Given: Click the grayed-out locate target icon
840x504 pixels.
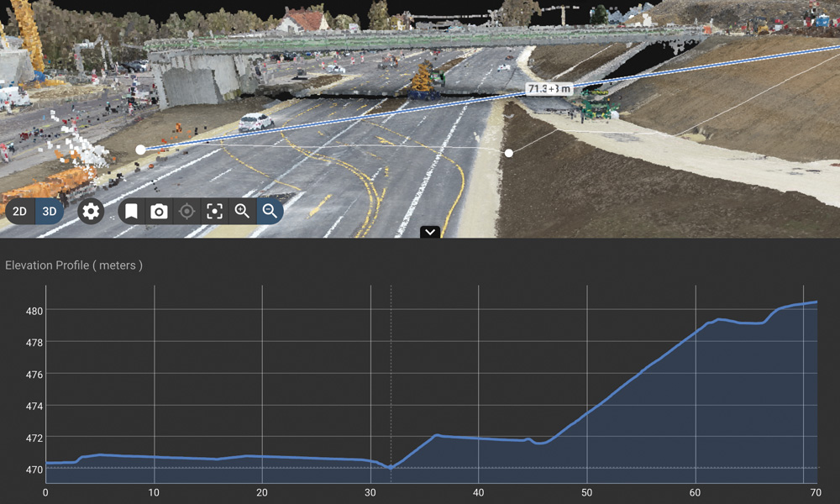Looking at the screenshot, I should click(186, 212).
